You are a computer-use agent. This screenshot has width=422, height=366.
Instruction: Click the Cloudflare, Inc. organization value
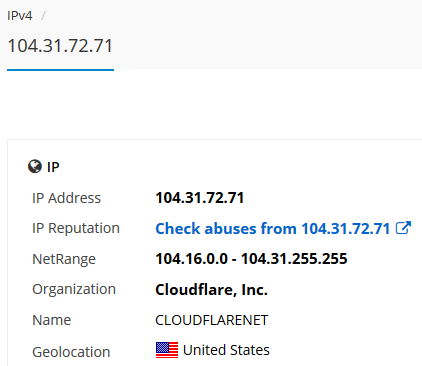click(x=211, y=289)
